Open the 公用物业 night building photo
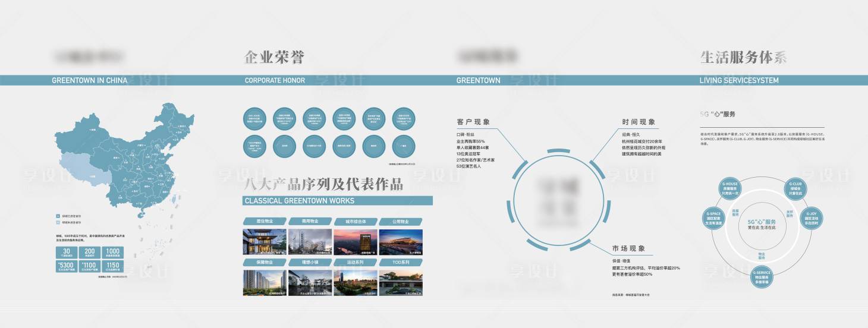Image resolution: width=868 pixels, height=328 pixels. click(x=401, y=242)
